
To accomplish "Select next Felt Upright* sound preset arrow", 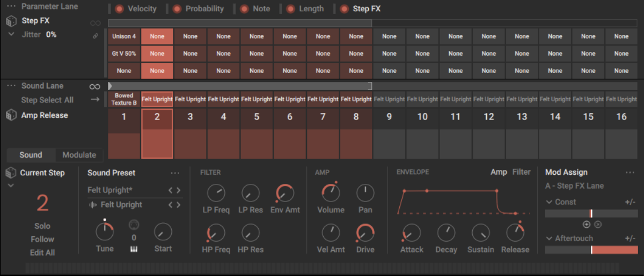I will (x=179, y=190).
